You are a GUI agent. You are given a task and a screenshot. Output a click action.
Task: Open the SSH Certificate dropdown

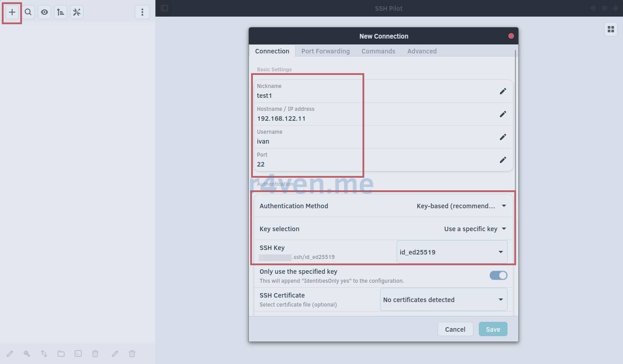443,300
